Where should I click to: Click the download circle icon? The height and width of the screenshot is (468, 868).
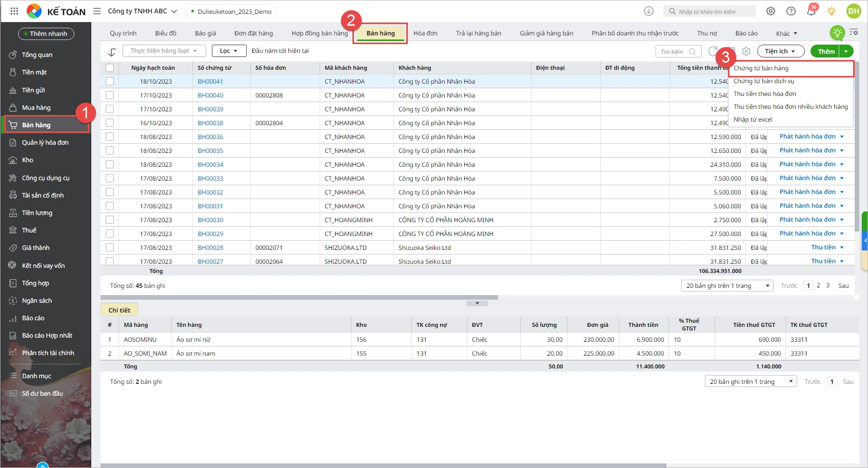[x=648, y=11]
